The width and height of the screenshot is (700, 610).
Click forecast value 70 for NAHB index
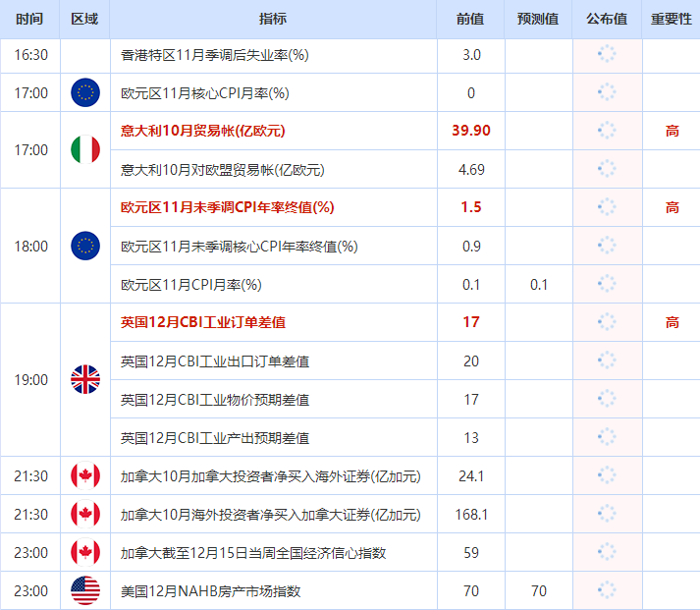538,591
